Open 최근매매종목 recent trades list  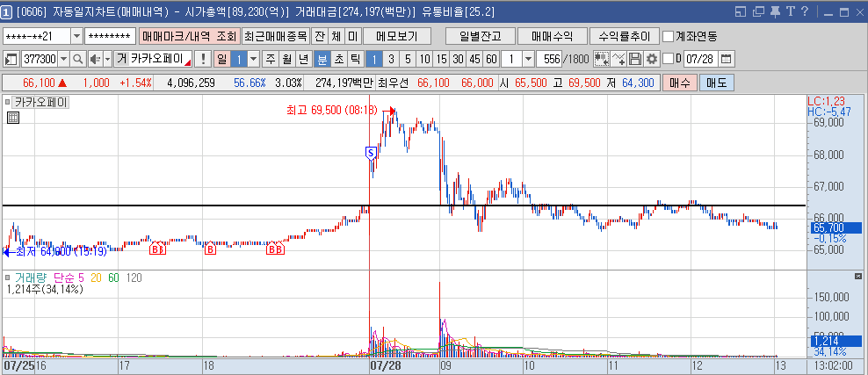(275, 37)
